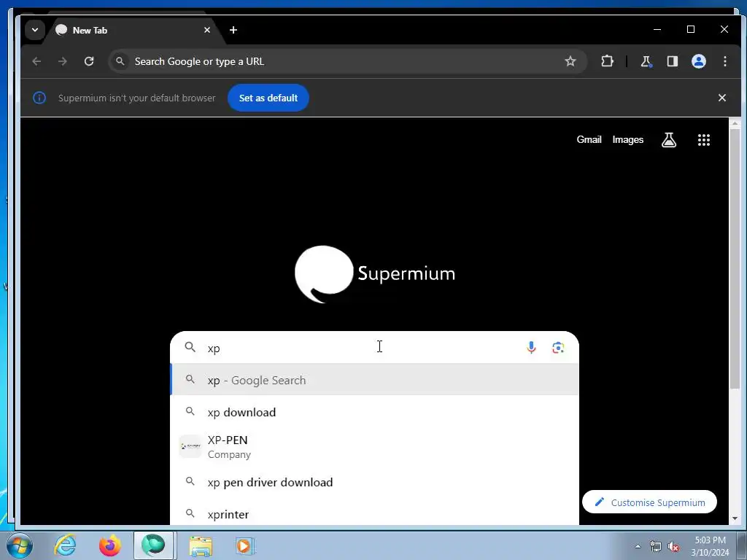Image resolution: width=747 pixels, height=560 pixels.
Task: Maximize the Supermium window
Action: [x=691, y=29]
